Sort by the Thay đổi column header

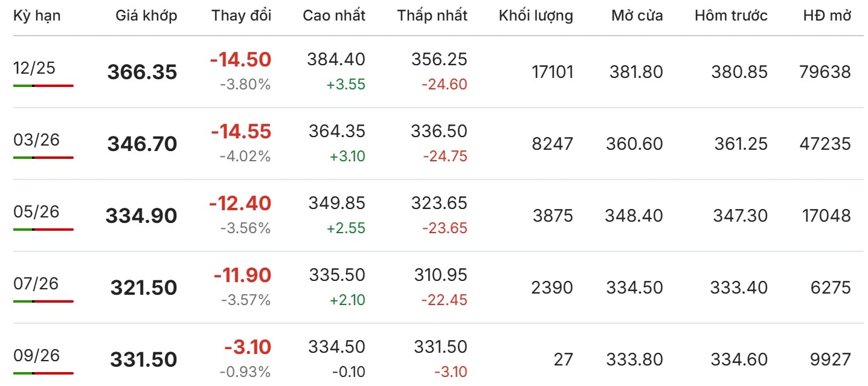242,16
